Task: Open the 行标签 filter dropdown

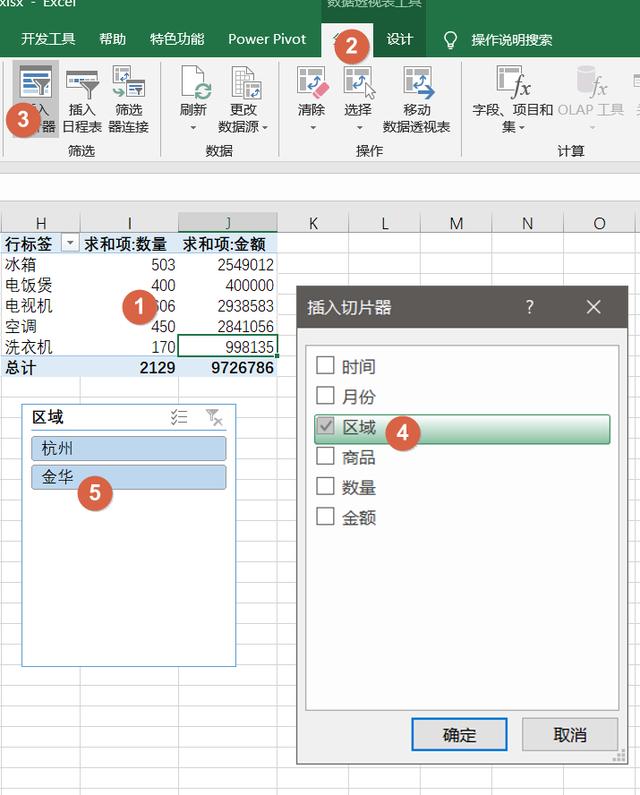Action: (x=70, y=243)
